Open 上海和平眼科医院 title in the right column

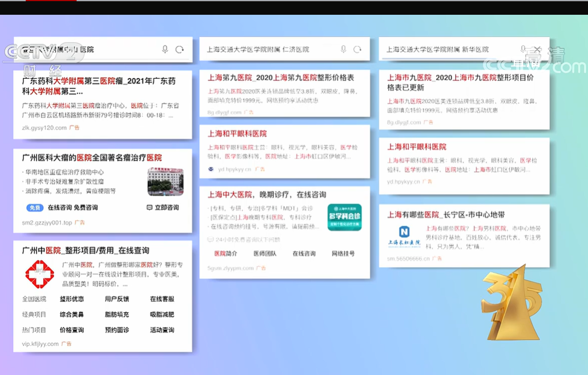click(417, 147)
